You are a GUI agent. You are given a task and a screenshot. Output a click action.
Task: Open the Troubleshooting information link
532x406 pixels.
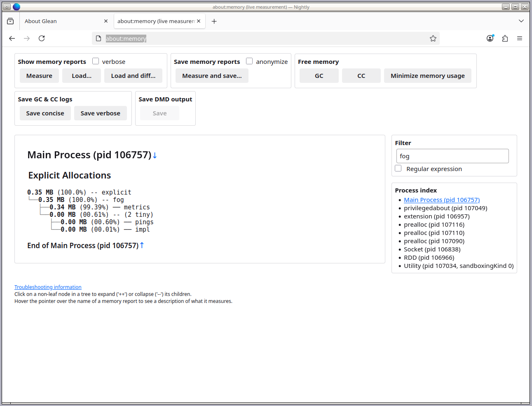coord(48,287)
